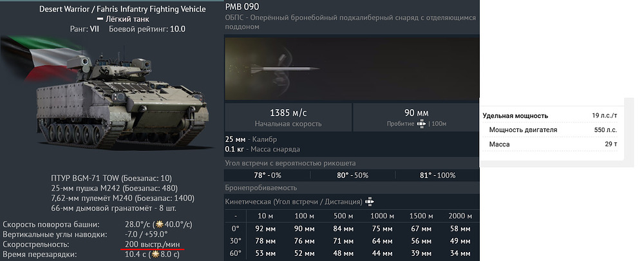Click the kinetic penetration icon after Дистанция
The width and height of the screenshot is (644, 261).
pos(370,202)
